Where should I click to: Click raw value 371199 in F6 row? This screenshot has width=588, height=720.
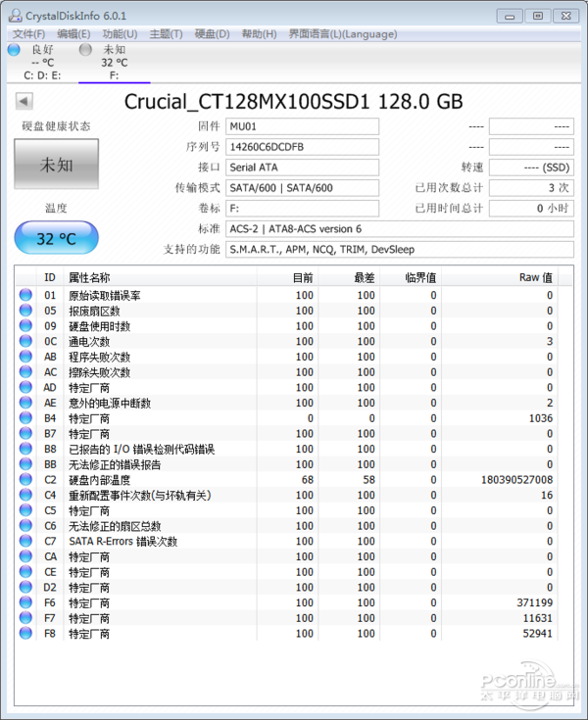pos(535,602)
